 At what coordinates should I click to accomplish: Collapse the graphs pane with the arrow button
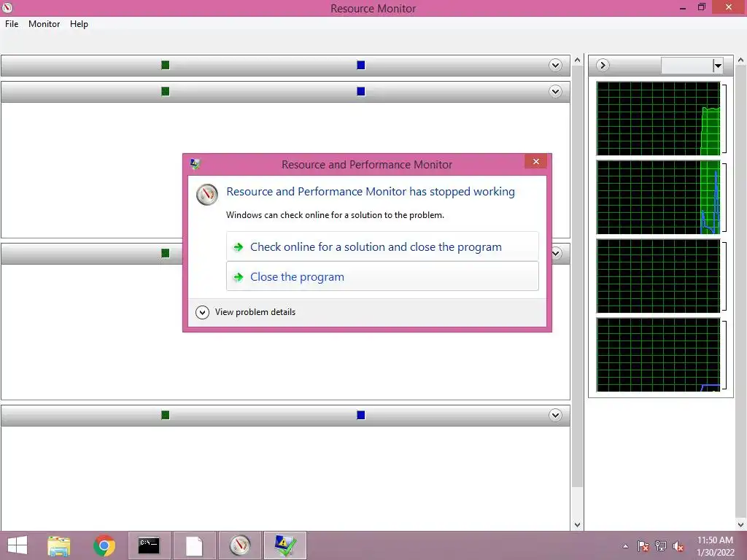click(603, 65)
